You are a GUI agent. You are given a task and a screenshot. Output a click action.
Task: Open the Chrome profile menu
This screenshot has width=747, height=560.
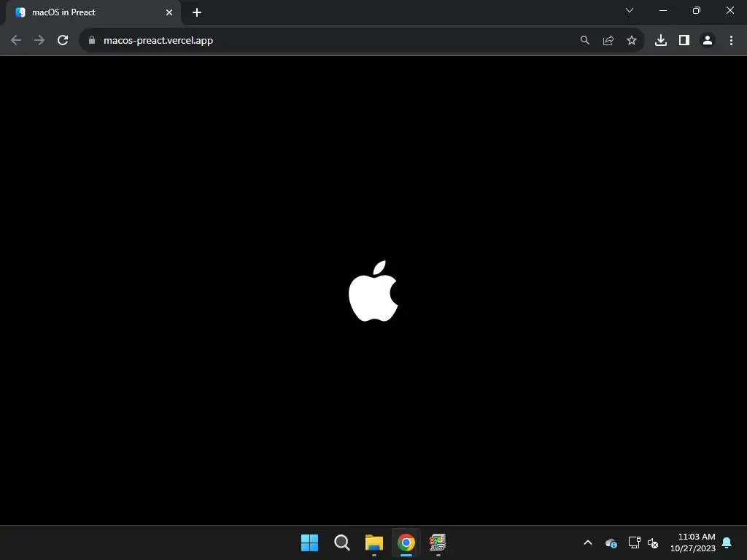(708, 41)
